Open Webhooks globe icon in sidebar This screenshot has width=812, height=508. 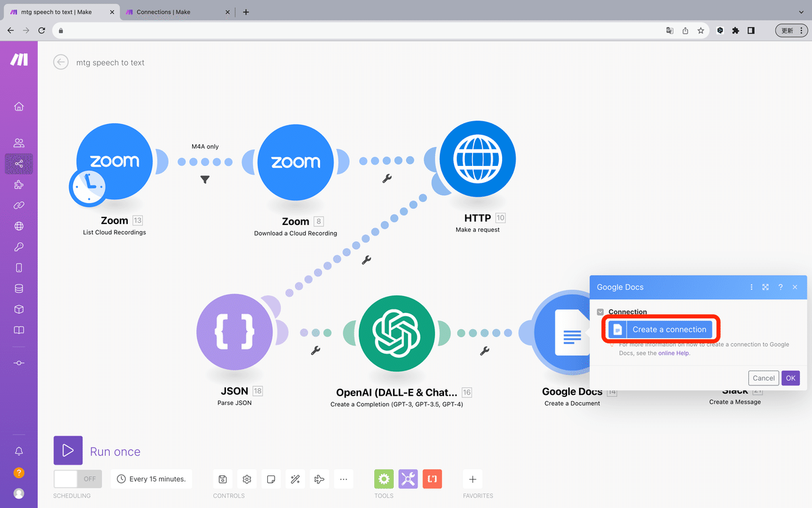[19, 226]
